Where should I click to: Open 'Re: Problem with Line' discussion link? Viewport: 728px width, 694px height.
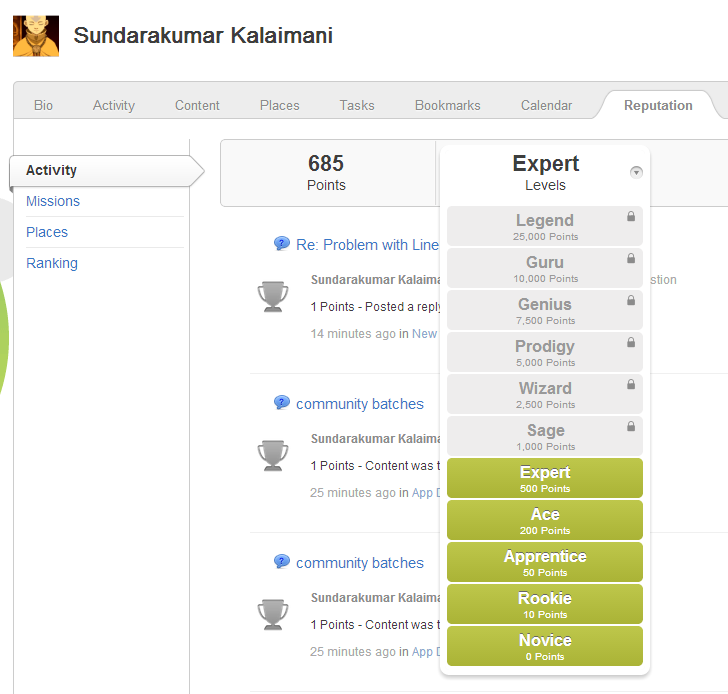pyautogui.click(x=367, y=245)
